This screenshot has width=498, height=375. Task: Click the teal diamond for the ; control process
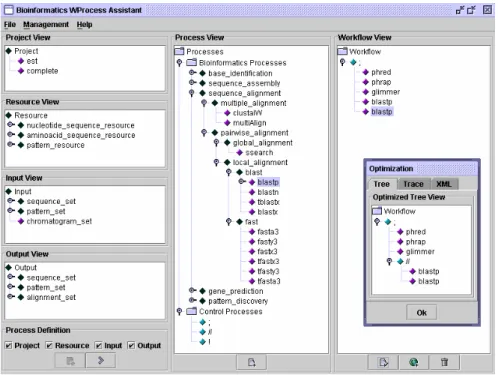pos(202,322)
